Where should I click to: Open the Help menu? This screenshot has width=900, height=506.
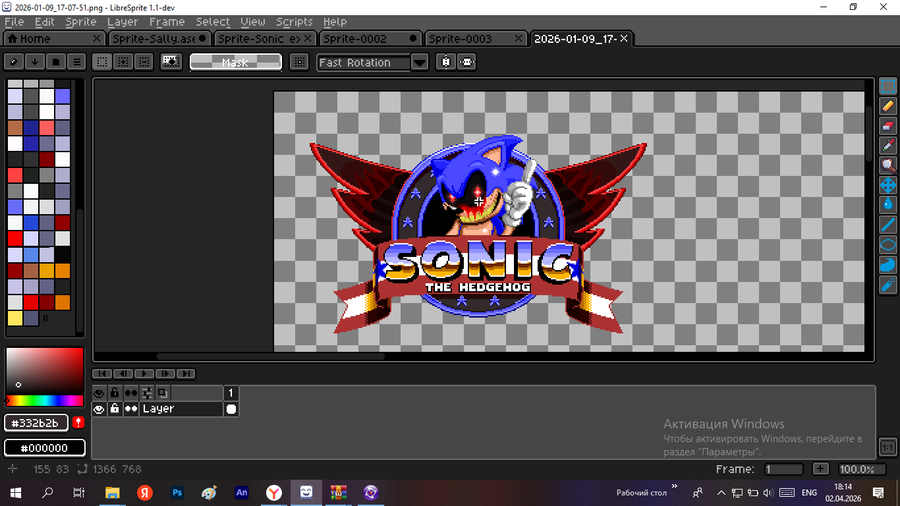pyautogui.click(x=335, y=22)
